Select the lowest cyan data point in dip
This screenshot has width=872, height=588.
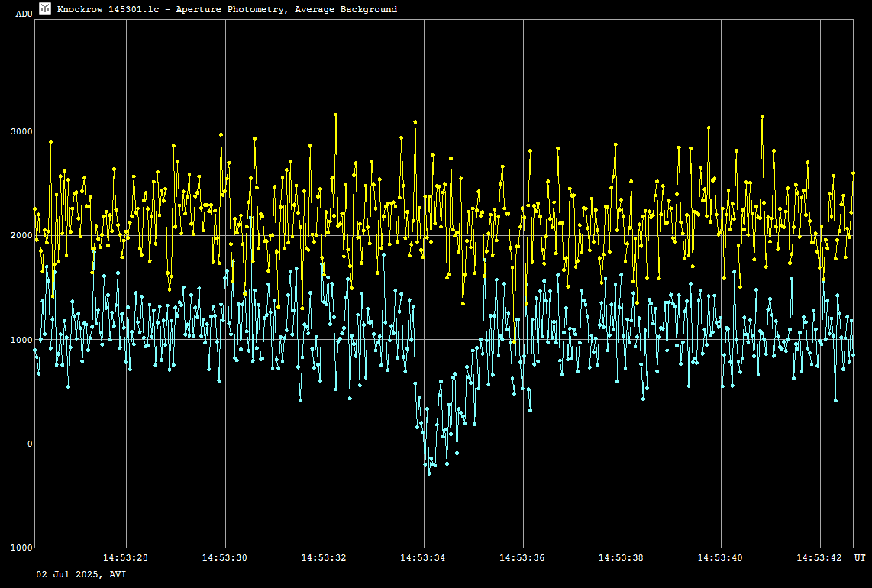428,473
